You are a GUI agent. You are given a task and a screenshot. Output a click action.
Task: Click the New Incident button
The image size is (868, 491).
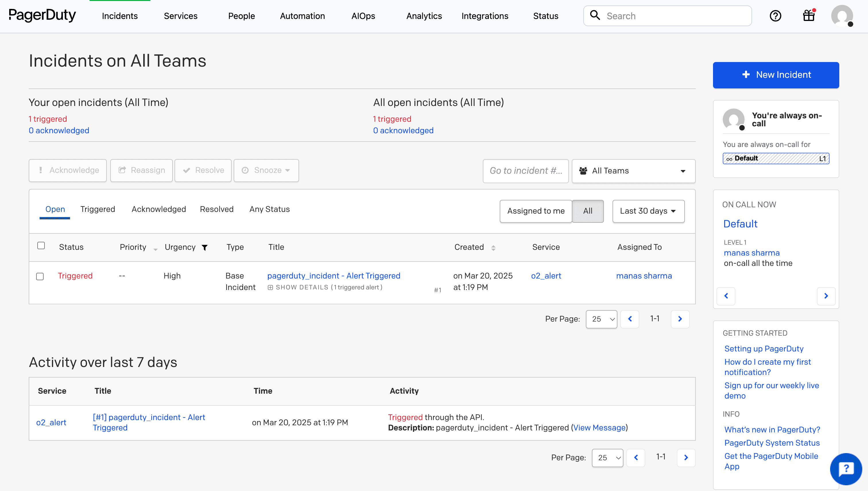tap(776, 75)
